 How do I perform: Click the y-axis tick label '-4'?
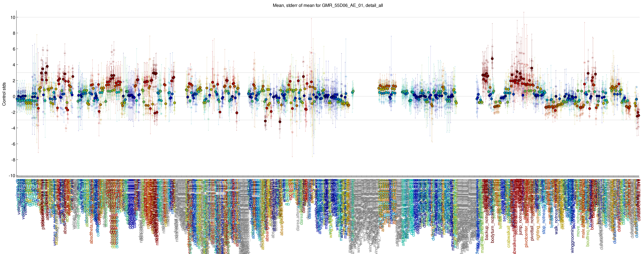[x=13, y=128]
